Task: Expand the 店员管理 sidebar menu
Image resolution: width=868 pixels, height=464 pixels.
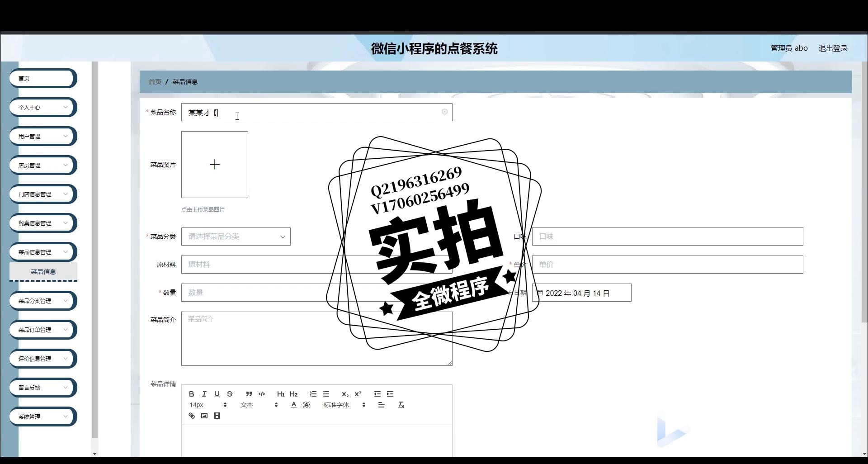Action: (43, 165)
